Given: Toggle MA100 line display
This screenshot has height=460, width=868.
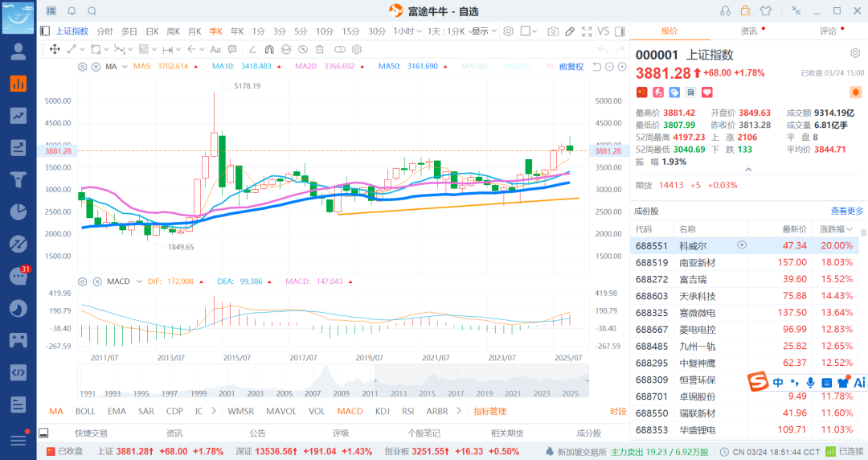Looking at the screenshot, I should (475, 67).
